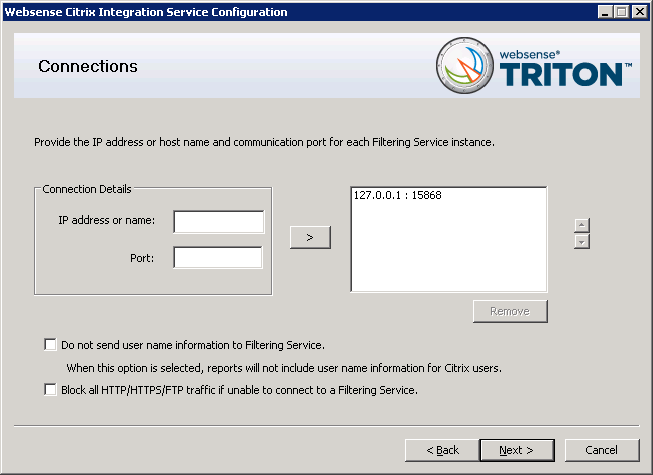
Task: Click the Remove button
Action: [510, 311]
